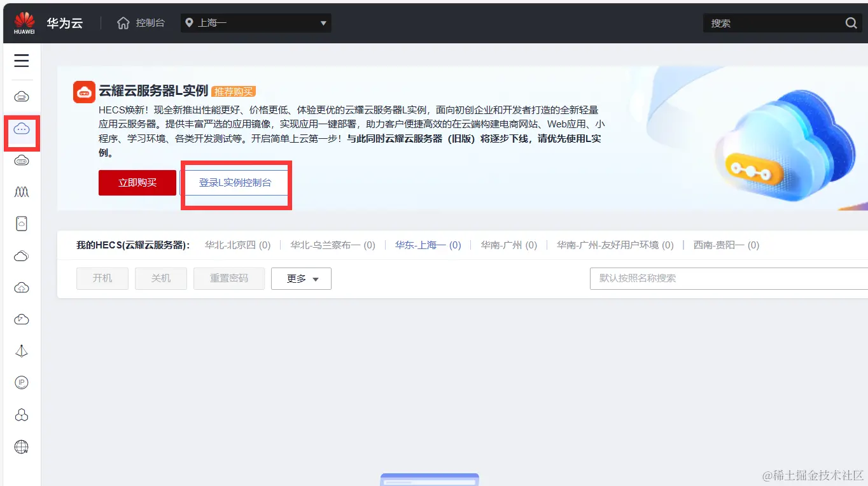This screenshot has height=486, width=868.
Task: Click the 推荐购买 orange tag
Action: coord(234,92)
